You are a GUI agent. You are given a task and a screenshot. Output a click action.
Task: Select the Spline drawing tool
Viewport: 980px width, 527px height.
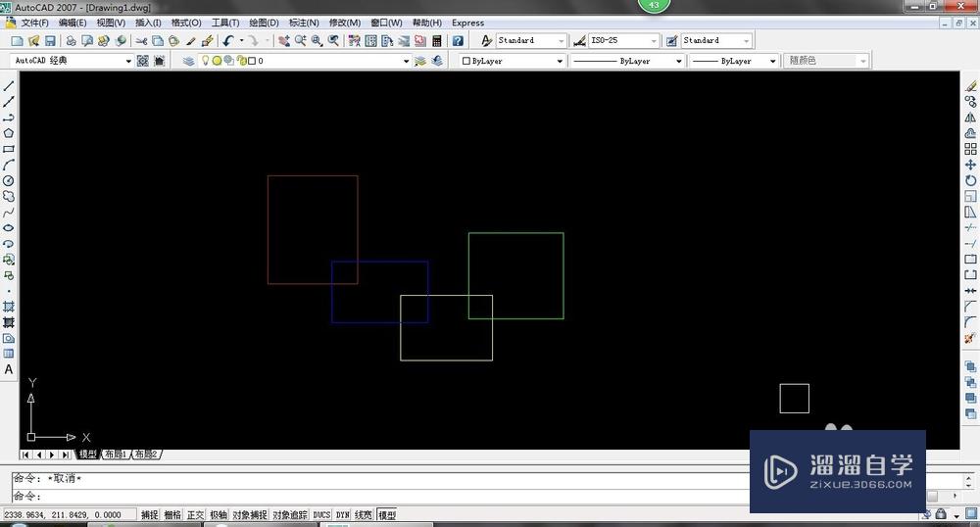point(9,213)
